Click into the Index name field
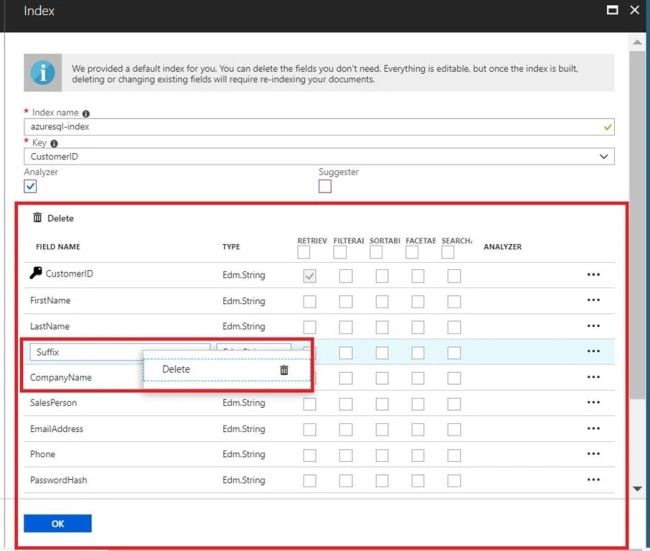 pos(319,127)
